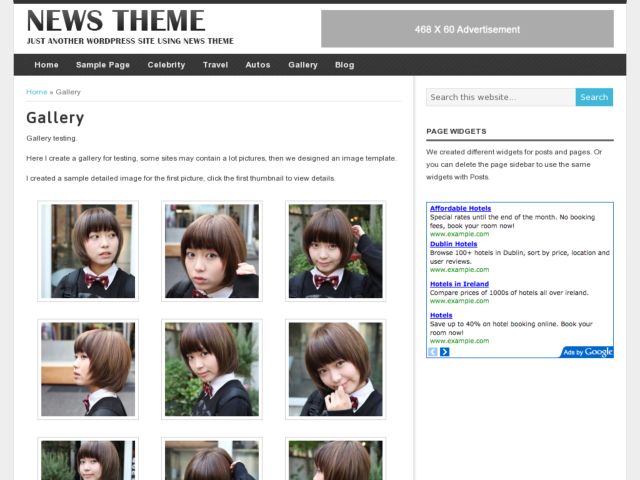Open bottom-row middle partially visible thumbnail
Screen dimensions: 640x480
pos(212,459)
